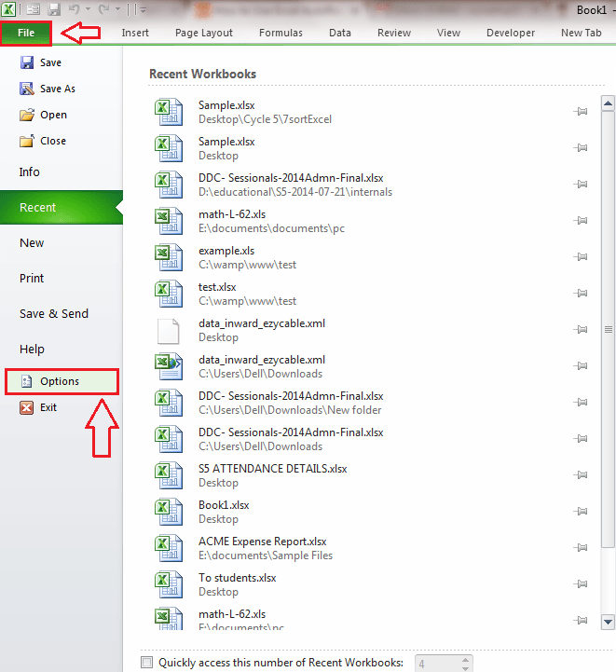Click the recent list scrollbar thumb
This screenshot has height=672, width=616.
tap(608, 329)
